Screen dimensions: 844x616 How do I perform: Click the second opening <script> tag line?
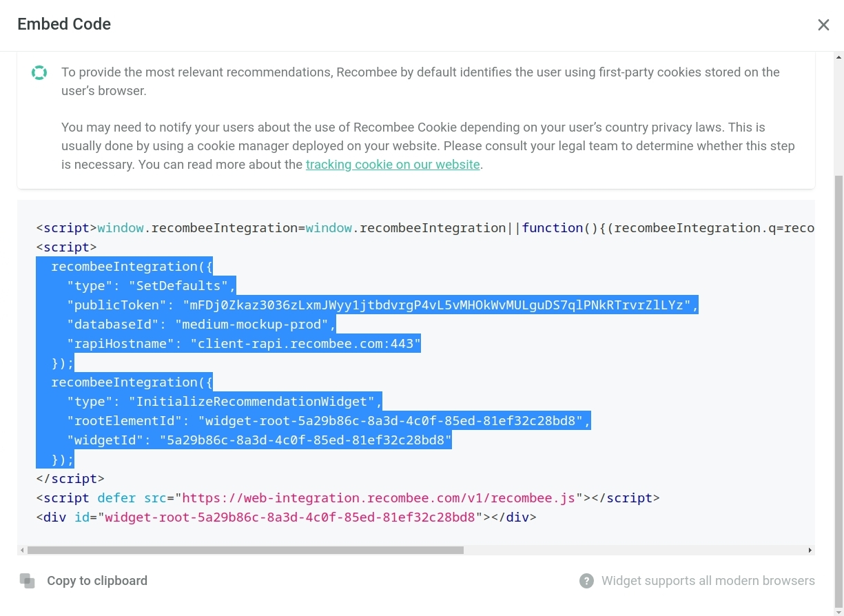[x=66, y=247]
